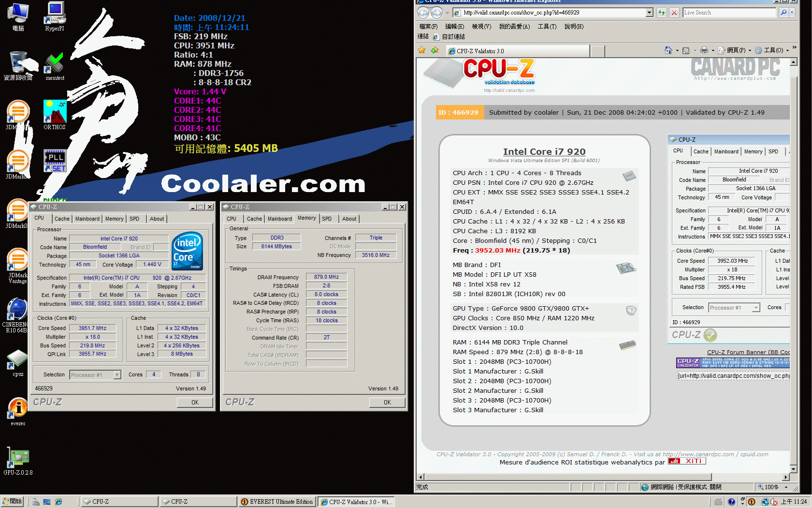The width and height of the screenshot is (812, 508).
Task: Open the memtest desktop shortcut
Action: (55, 66)
